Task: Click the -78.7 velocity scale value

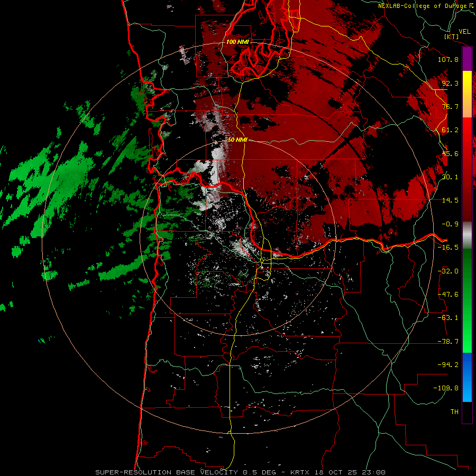Action: [x=448, y=342]
